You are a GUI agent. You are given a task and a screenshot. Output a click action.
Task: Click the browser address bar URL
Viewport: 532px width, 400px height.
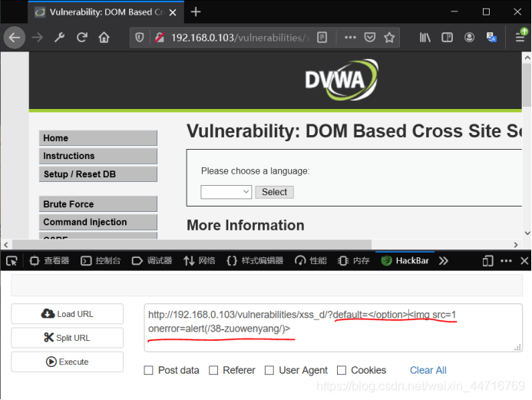(x=240, y=38)
